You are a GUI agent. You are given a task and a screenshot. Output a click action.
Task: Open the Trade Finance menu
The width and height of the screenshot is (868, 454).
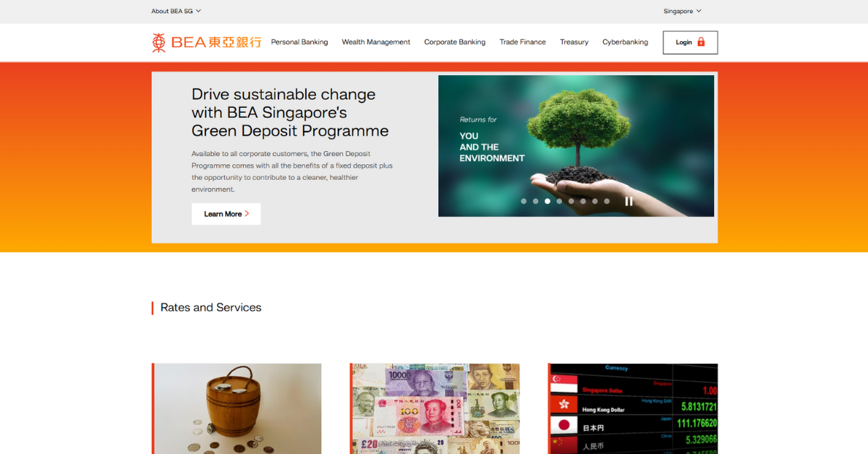(x=523, y=42)
